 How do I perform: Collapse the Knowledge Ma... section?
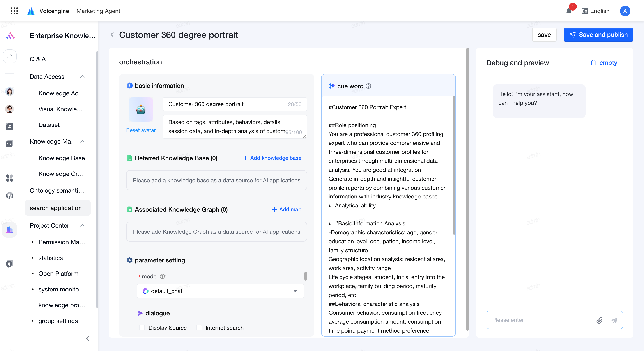[x=82, y=141]
